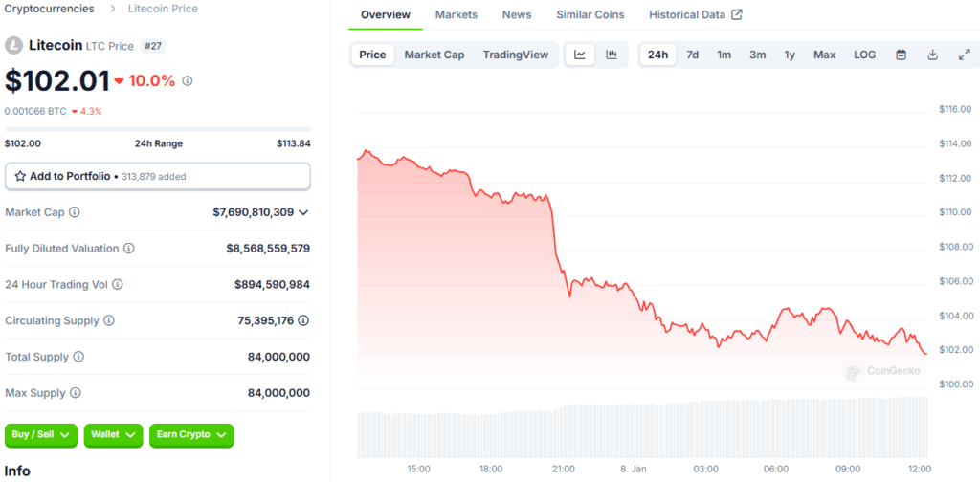980x482 pixels.
Task: Switch chart to TradingView
Action: point(516,55)
